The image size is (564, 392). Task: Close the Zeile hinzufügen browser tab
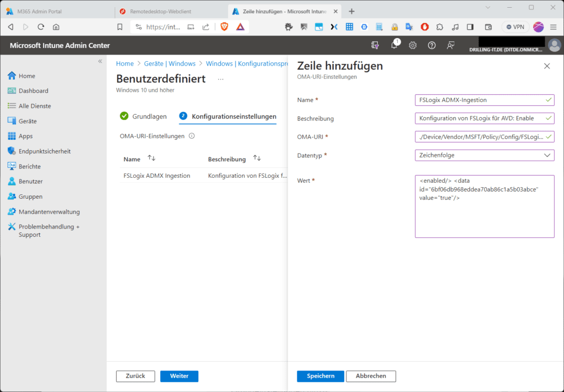click(335, 12)
